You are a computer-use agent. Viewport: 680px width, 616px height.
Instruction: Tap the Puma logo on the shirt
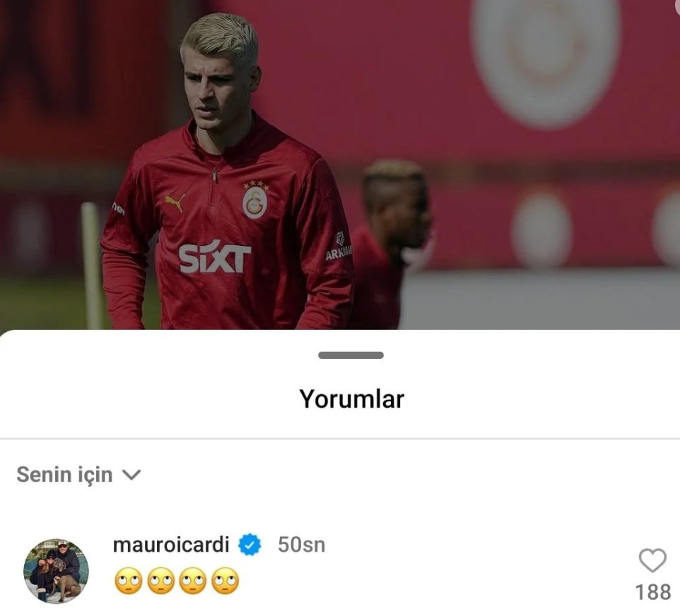point(175,203)
